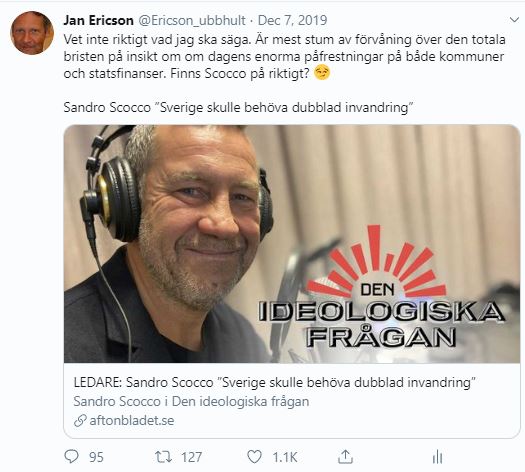Click the chain link icon beside aftonbladet.se

(80, 421)
